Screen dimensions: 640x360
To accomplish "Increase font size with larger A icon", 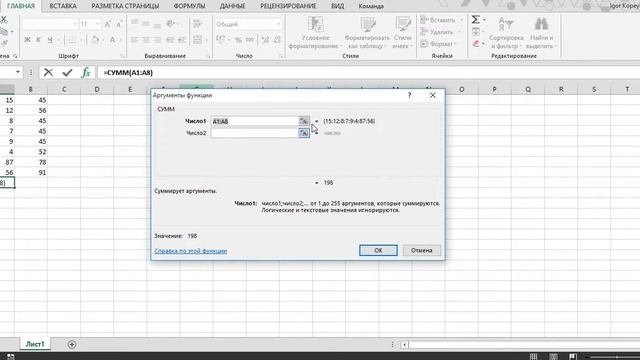I will tap(107, 24).
